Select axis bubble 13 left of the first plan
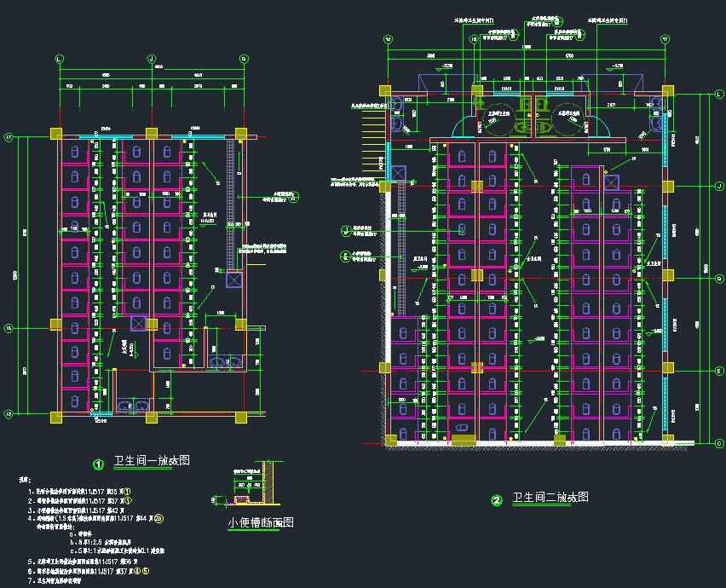The height and width of the screenshot is (588, 726). [9, 414]
